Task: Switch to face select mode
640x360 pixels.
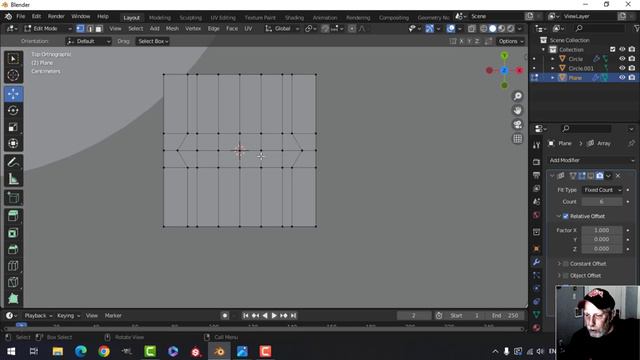Action: 98,29
